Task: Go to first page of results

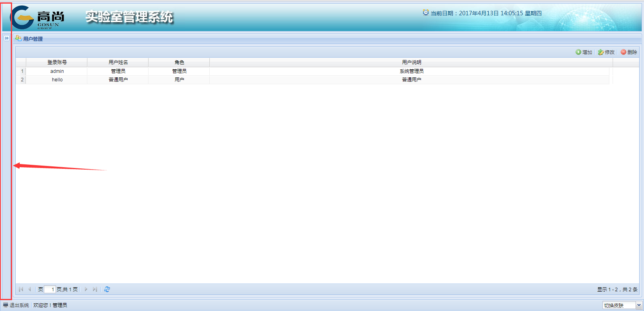Action: (x=21, y=289)
